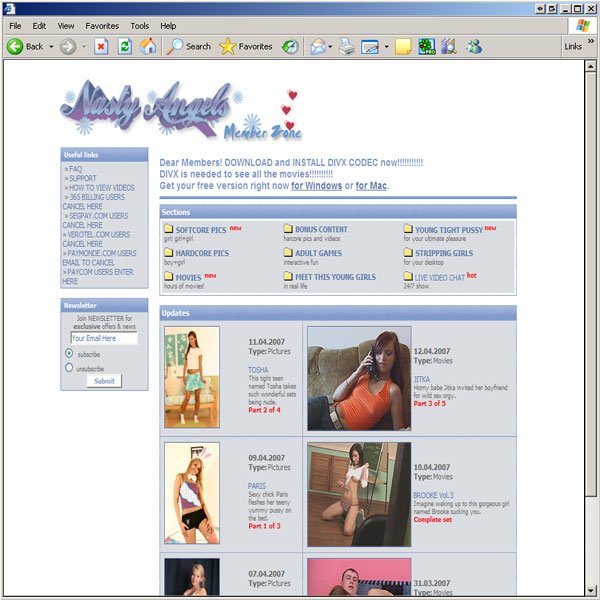Open the View menu
Viewport: 600px width, 600px height.
66,25
